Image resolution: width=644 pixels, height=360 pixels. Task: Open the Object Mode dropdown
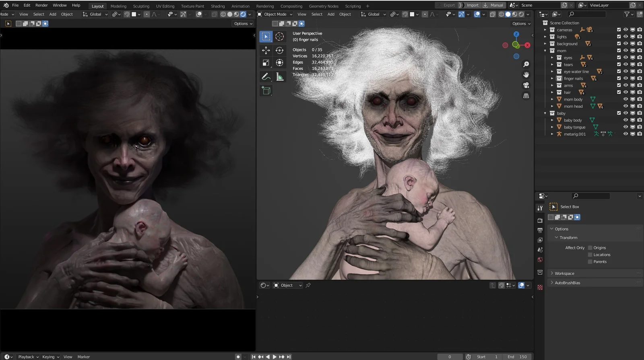point(275,14)
